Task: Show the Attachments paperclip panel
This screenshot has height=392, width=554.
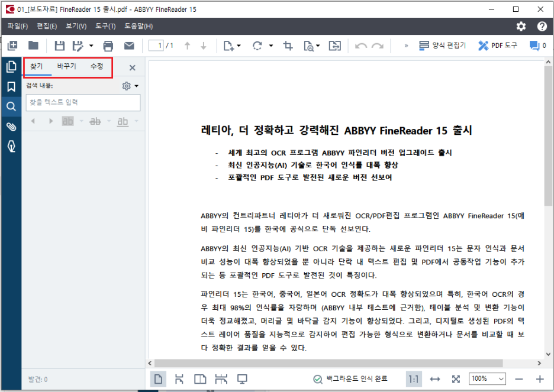Action: [11, 127]
